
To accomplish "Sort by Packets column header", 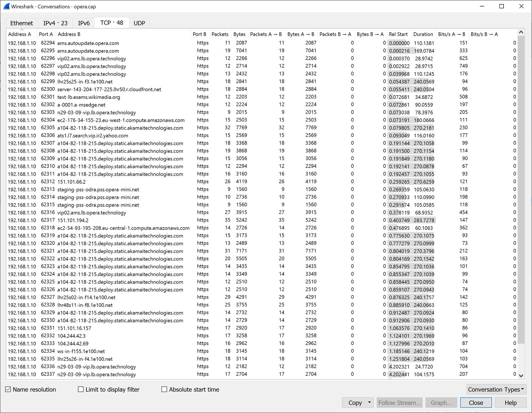I will point(220,34).
